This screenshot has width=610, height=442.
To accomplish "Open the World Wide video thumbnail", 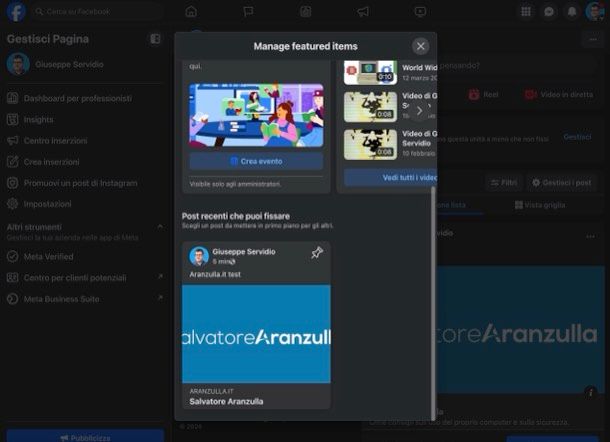I will click(x=370, y=72).
